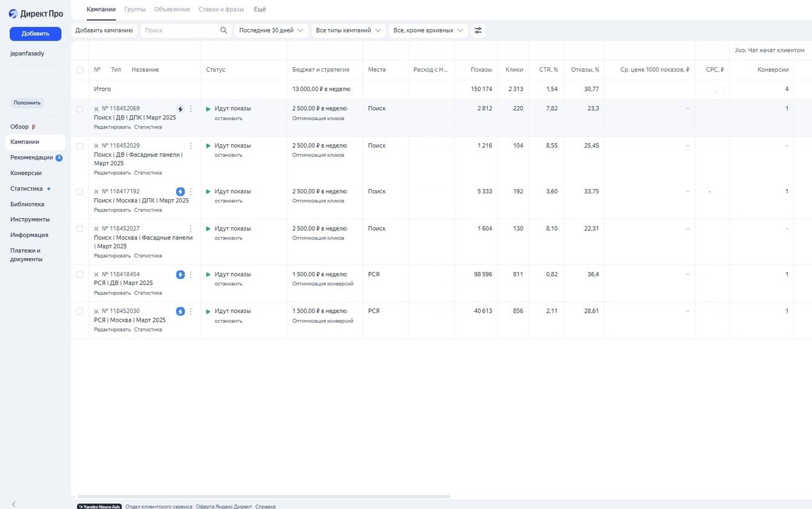Screen dimensions: 812x509
Task: Click 'остановить' under campaign 118452069 status
Action: [x=228, y=118]
